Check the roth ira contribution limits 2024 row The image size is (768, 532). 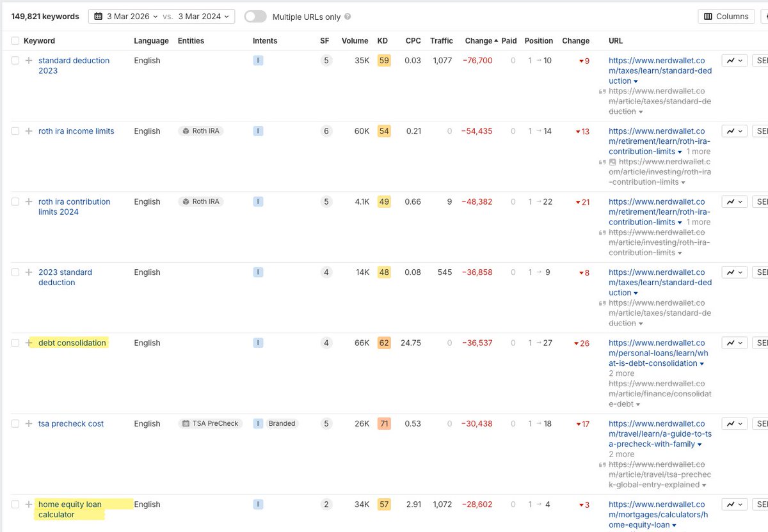[15, 201]
